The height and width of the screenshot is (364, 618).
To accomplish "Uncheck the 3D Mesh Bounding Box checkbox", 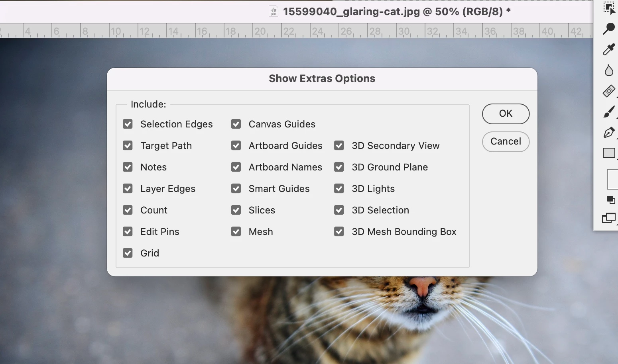I will (x=339, y=232).
